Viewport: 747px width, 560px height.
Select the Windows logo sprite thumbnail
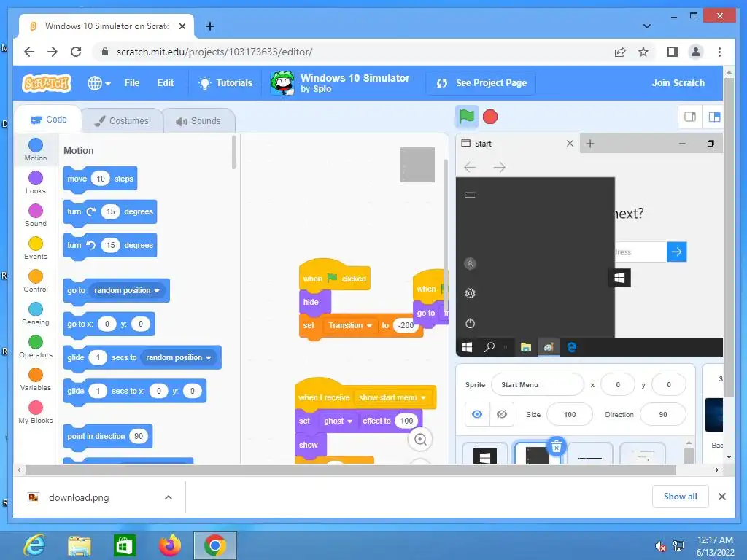tap(485, 454)
